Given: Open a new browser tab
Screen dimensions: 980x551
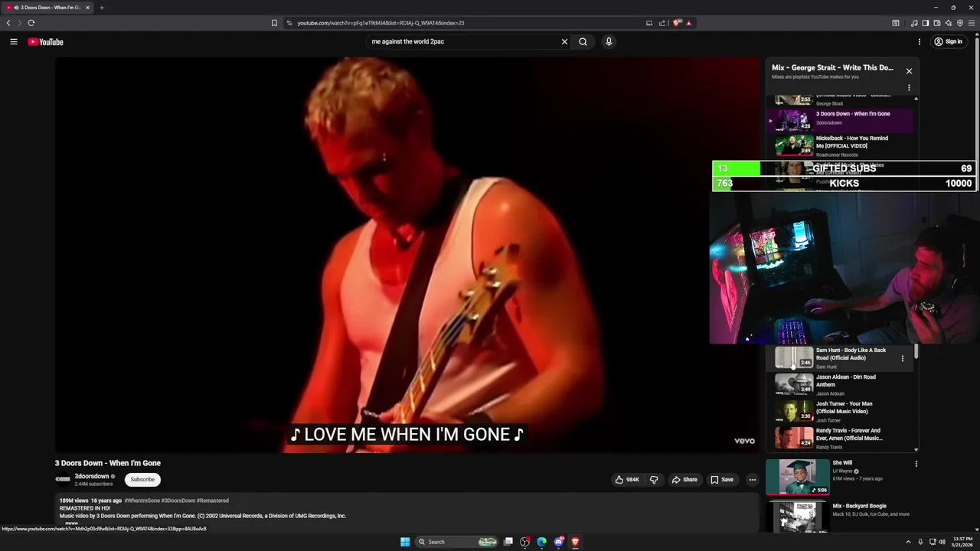Looking at the screenshot, I should click(101, 8).
